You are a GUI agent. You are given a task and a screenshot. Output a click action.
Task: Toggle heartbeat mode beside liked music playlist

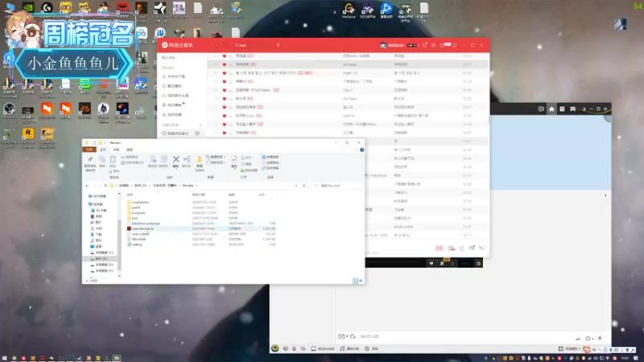click(x=197, y=134)
